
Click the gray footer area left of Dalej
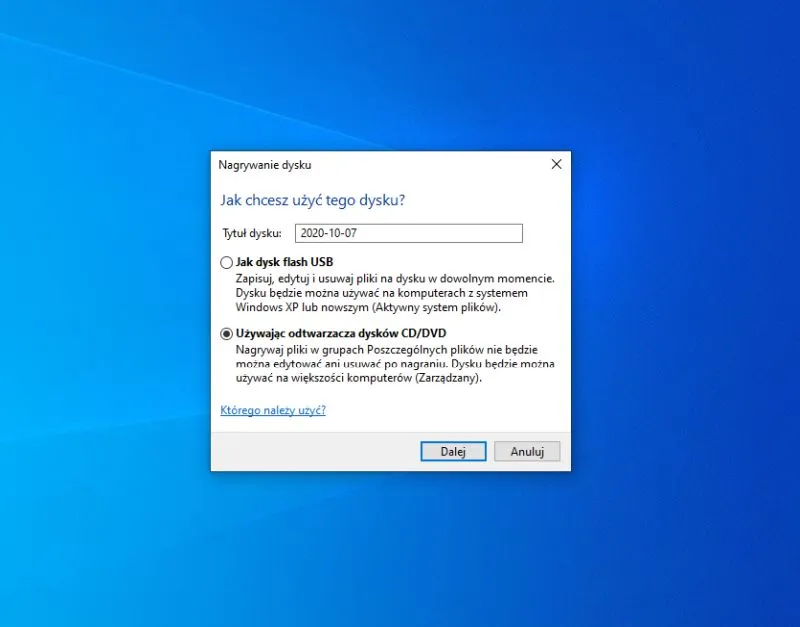310,451
